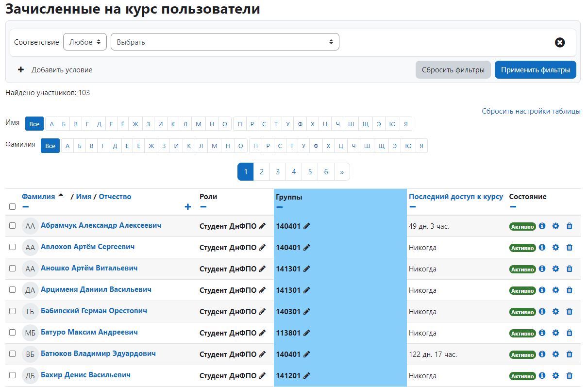Edit roles pencil for Абрамчук Александр Алексеевич

tap(263, 226)
